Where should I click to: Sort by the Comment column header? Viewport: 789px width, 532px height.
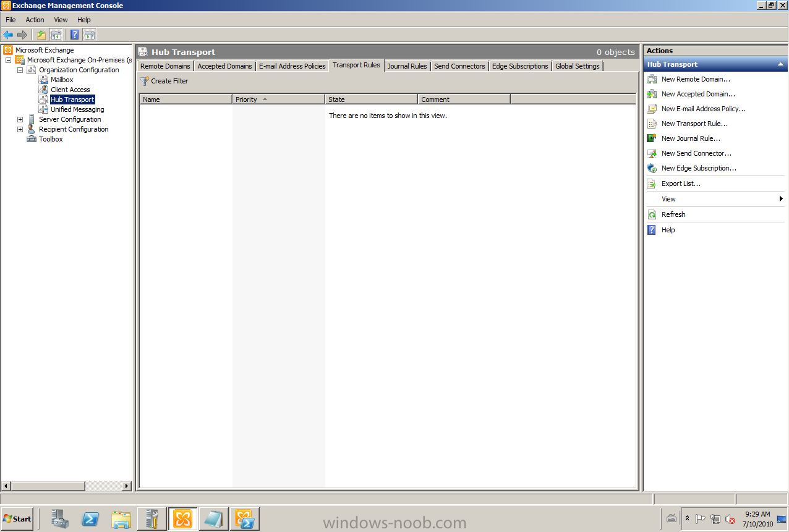click(x=464, y=99)
